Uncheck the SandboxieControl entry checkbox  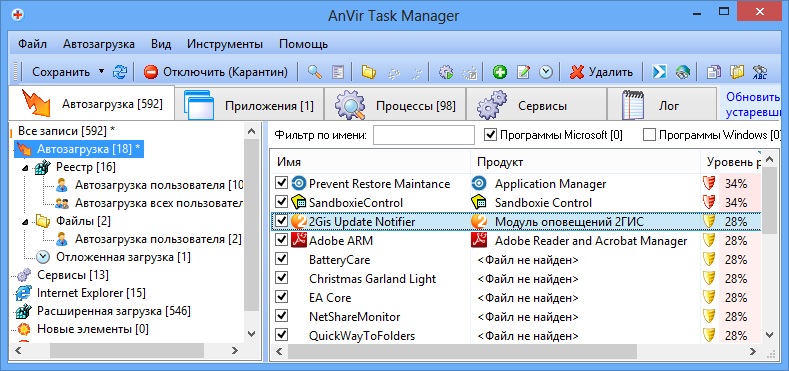pyautogui.click(x=282, y=202)
